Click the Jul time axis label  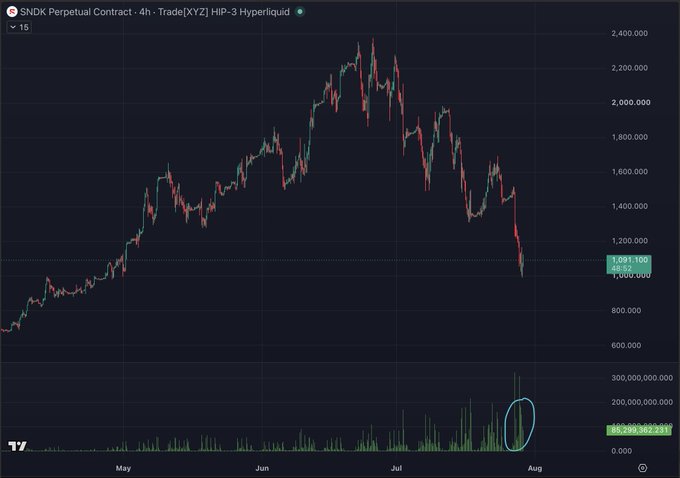click(396, 468)
